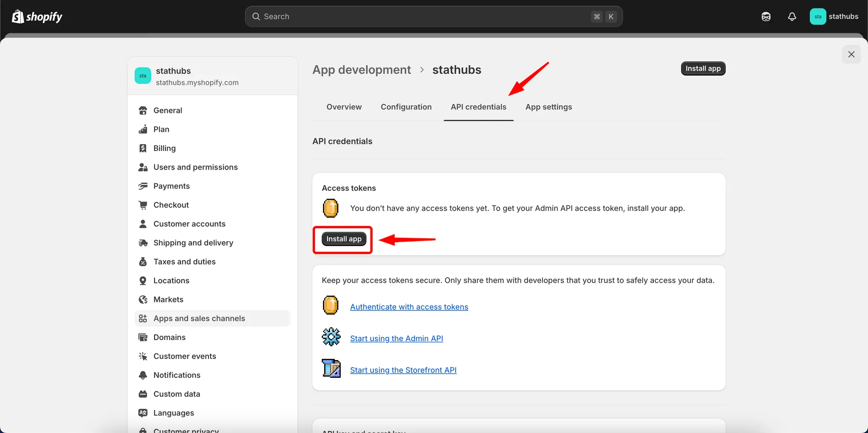Viewport: 868px width, 433px height.
Task: Focus the Search field
Action: click(x=434, y=17)
